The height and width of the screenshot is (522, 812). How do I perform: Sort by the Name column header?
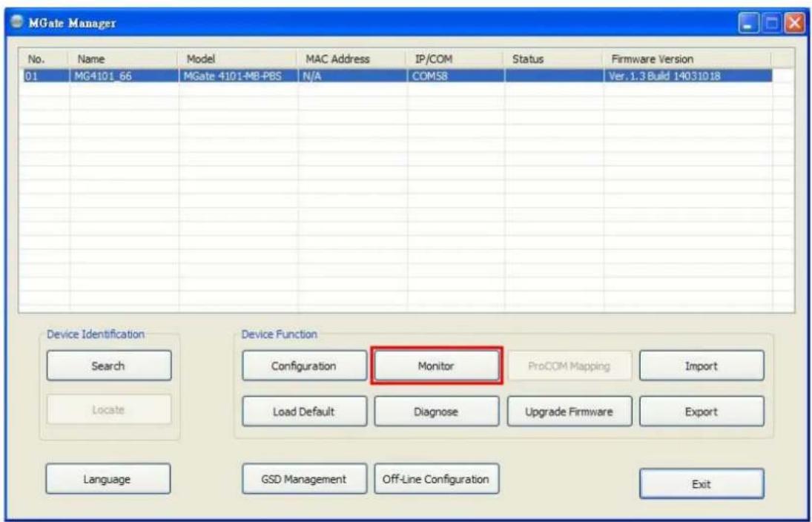click(125, 59)
